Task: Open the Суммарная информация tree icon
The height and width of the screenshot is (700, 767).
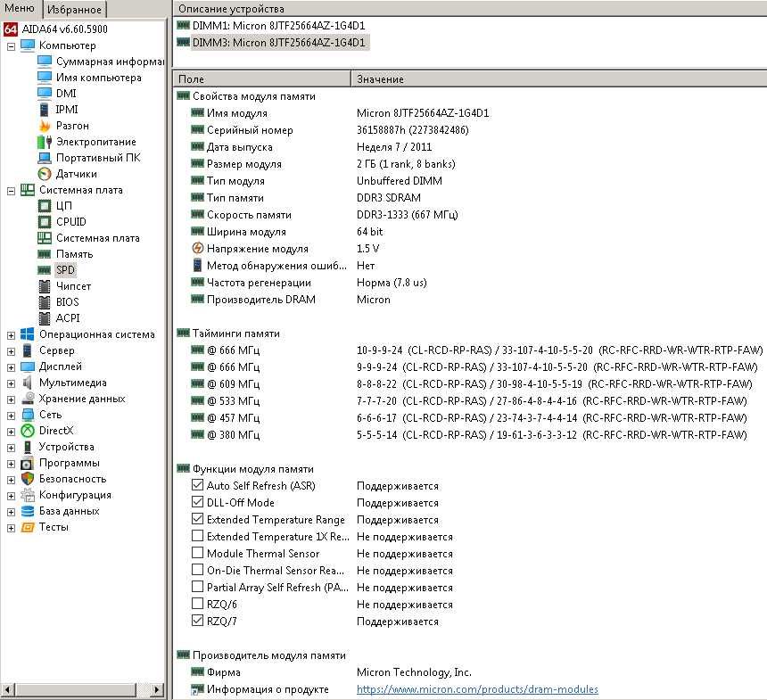Action: (45, 62)
